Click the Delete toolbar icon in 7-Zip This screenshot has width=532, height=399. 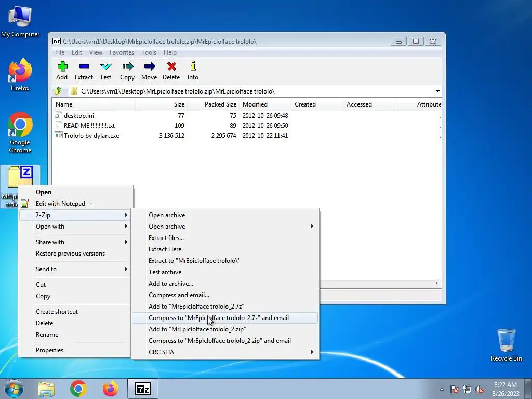click(x=171, y=66)
